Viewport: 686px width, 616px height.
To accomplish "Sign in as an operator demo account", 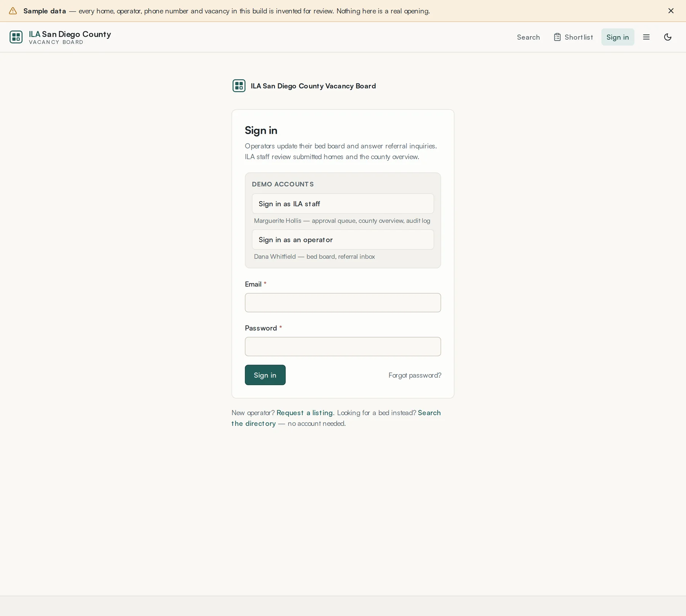I will click(343, 239).
